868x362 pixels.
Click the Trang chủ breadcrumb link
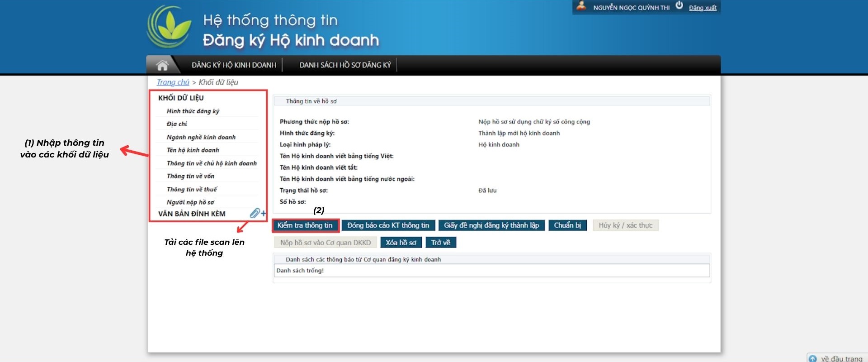pyautogui.click(x=173, y=82)
